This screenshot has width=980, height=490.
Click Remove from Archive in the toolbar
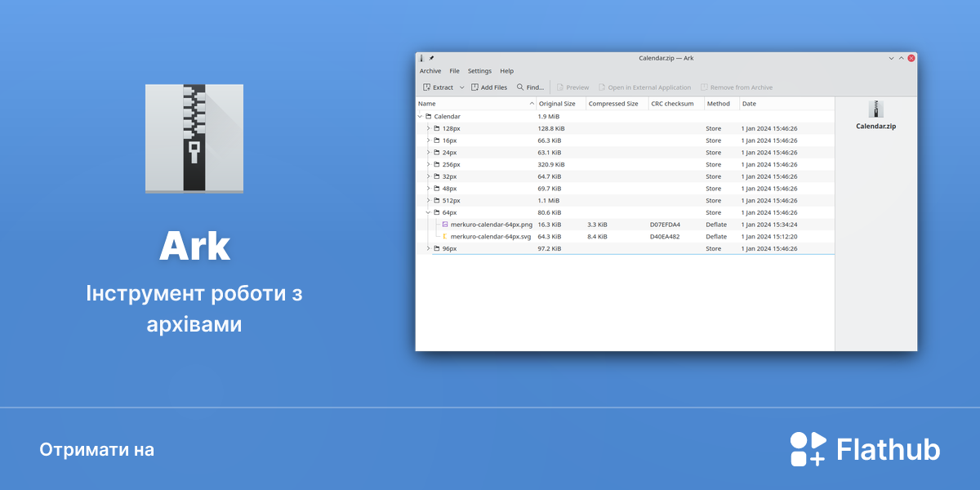[736, 87]
